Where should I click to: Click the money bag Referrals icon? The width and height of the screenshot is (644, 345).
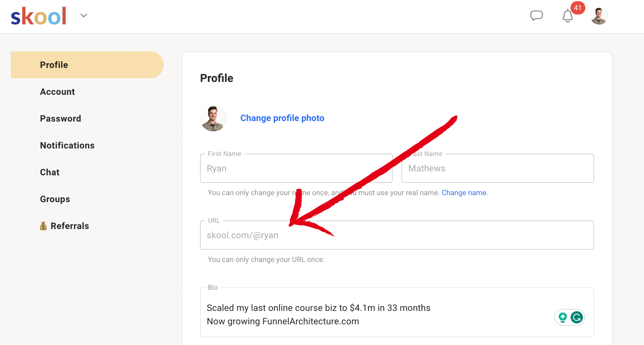tap(43, 226)
